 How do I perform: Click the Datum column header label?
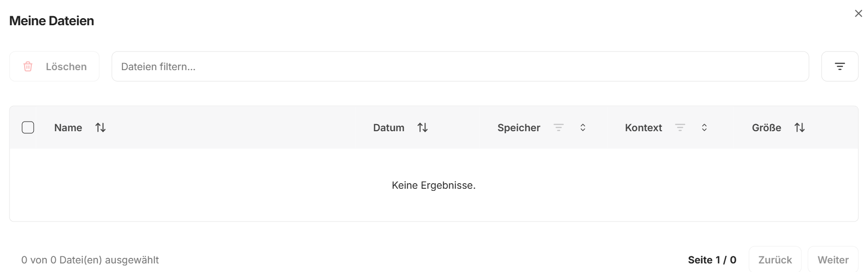click(x=389, y=128)
